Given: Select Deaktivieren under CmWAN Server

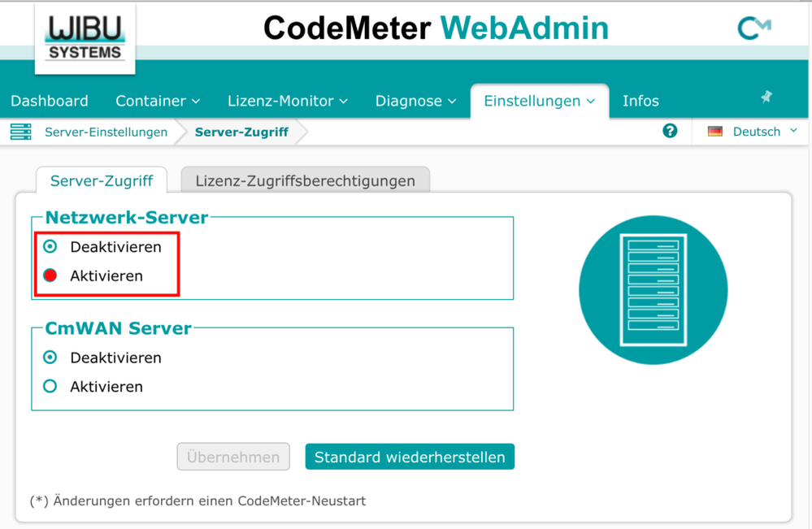Looking at the screenshot, I should 50,358.
